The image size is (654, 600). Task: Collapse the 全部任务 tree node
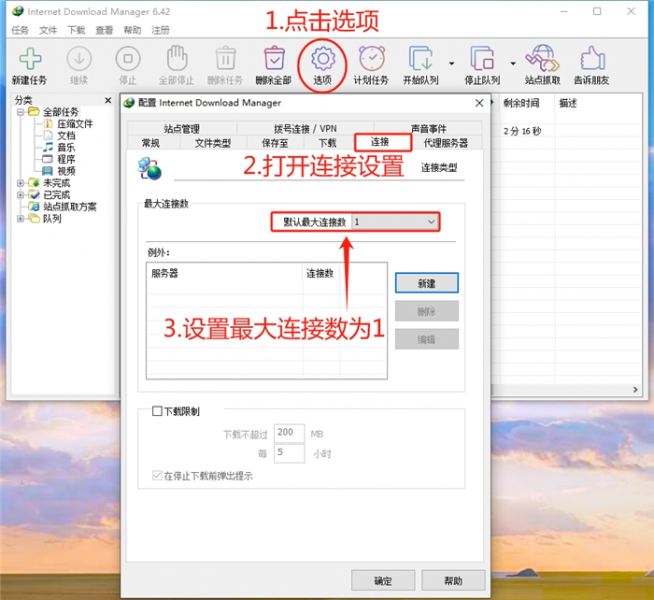click(20, 112)
